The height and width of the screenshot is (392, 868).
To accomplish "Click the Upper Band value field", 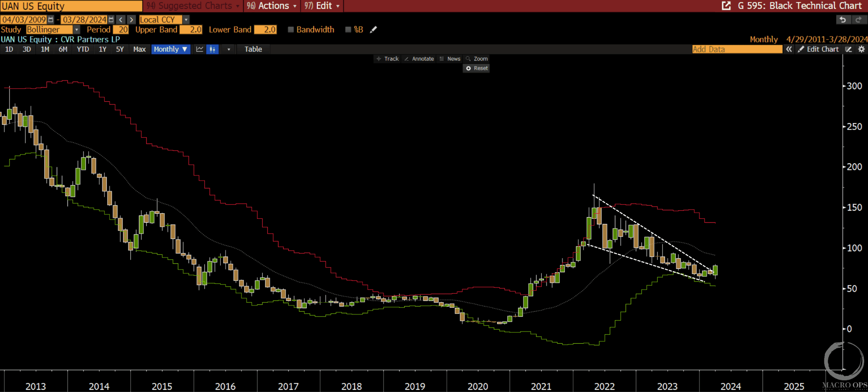I will [x=191, y=30].
